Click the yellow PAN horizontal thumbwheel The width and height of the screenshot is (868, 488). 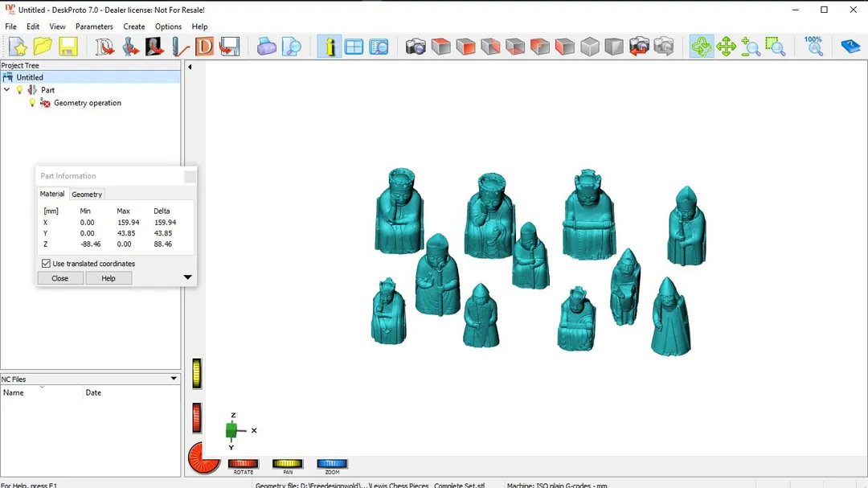click(x=287, y=464)
